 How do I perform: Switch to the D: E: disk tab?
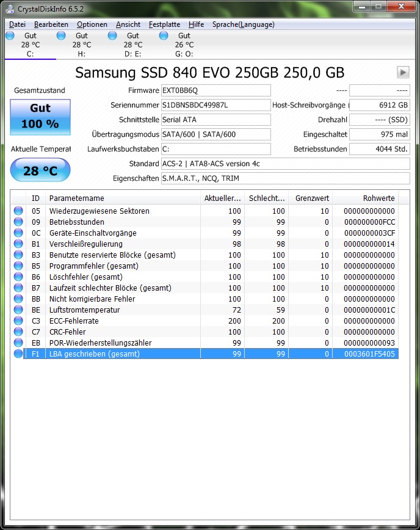pos(133,45)
